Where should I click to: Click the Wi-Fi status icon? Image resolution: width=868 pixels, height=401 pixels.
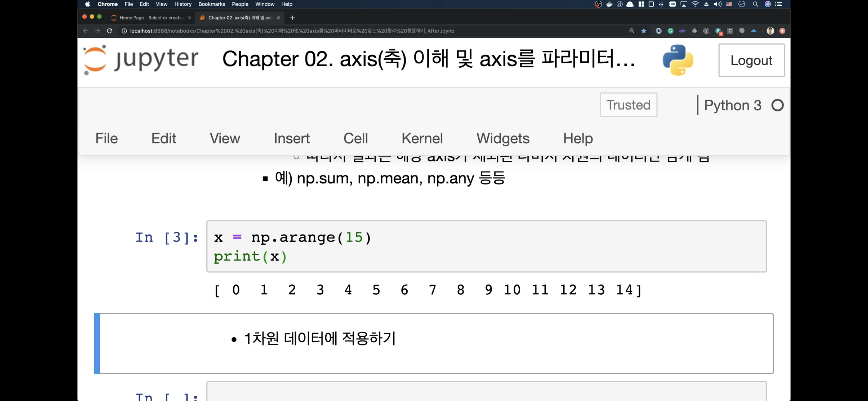[695, 4]
